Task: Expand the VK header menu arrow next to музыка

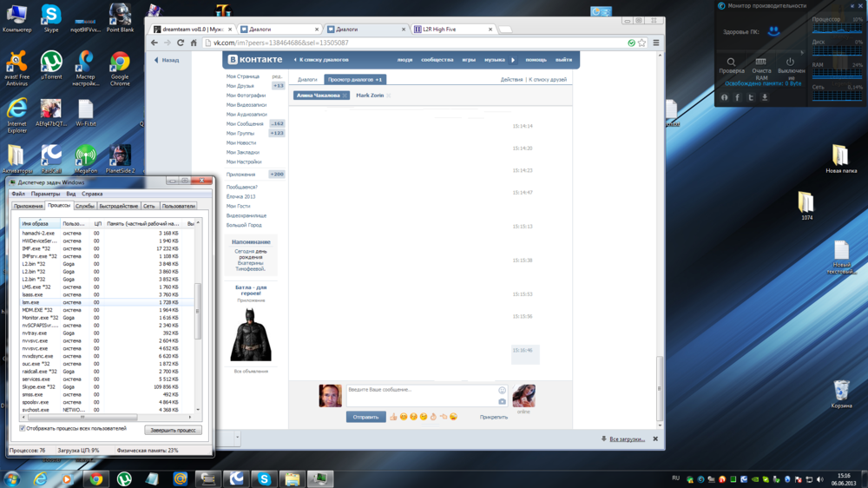Action: (x=513, y=60)
